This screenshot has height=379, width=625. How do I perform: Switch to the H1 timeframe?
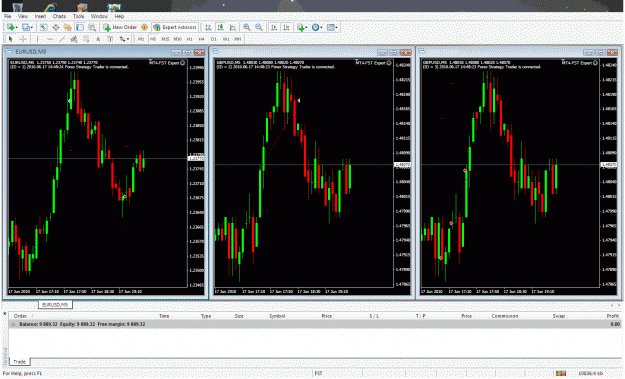point(189,39)
